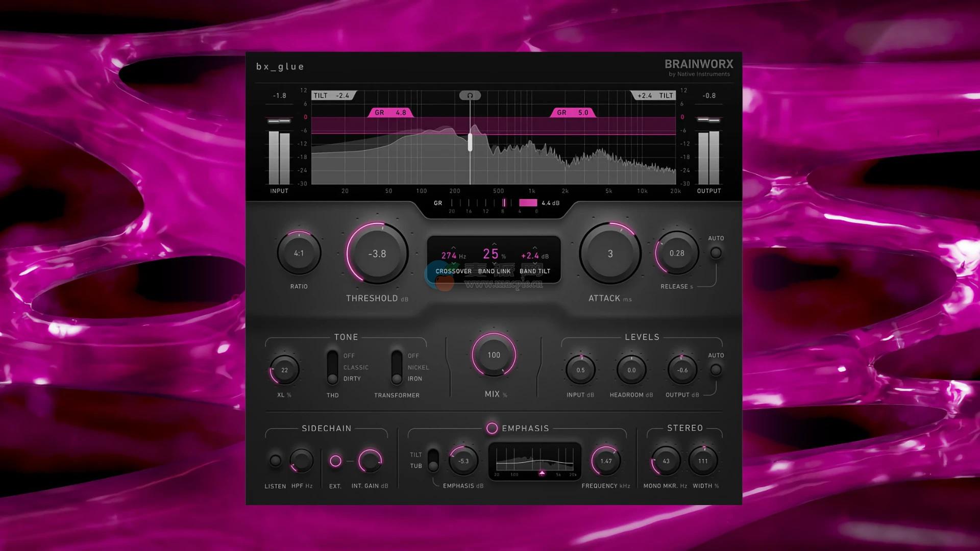
Task: Click the WIDTH % knob showing 111
Action: (x=703, y=461)
